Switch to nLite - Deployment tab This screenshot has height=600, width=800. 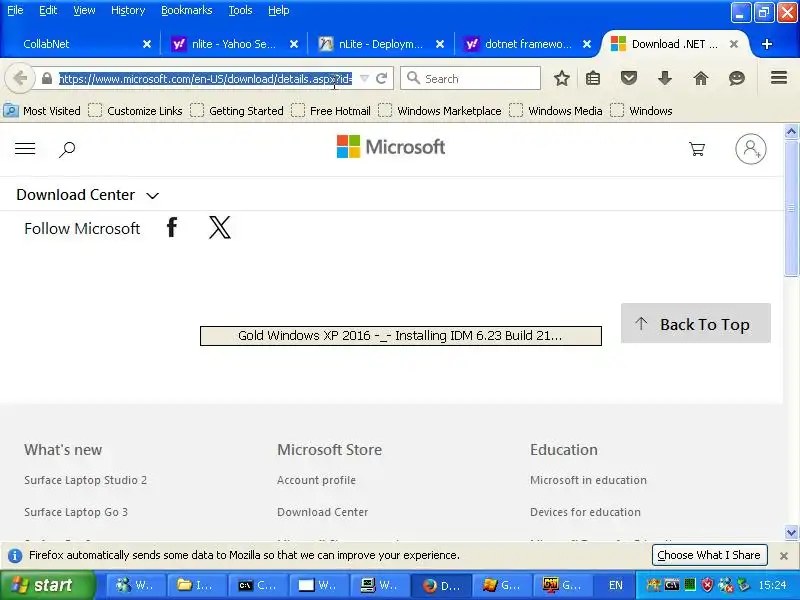(x=381, y=44)
